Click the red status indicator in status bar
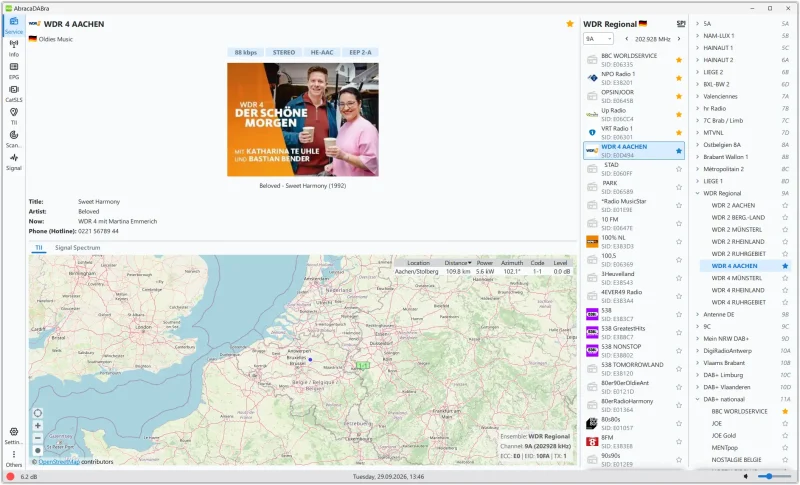The image size is (800, 485). point(10,476)
